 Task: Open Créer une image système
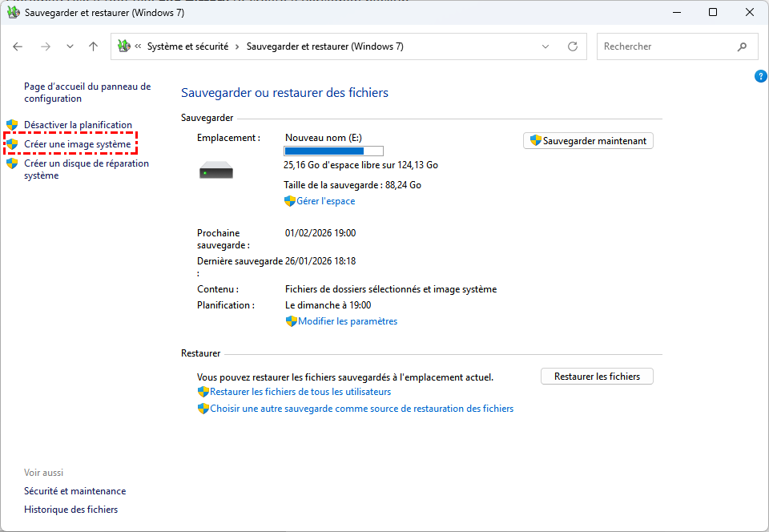tap(77, 144)
